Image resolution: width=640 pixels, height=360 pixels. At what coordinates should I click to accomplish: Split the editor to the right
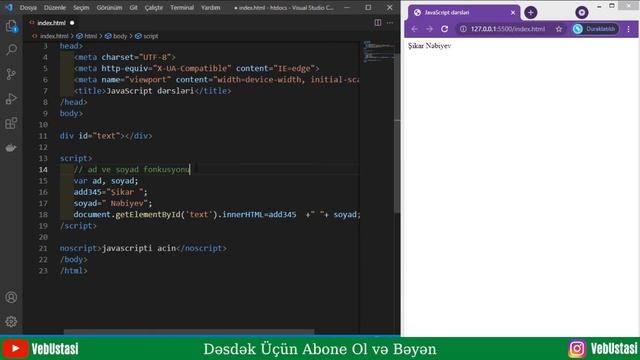pyautogui.click(x=378, y=23)
